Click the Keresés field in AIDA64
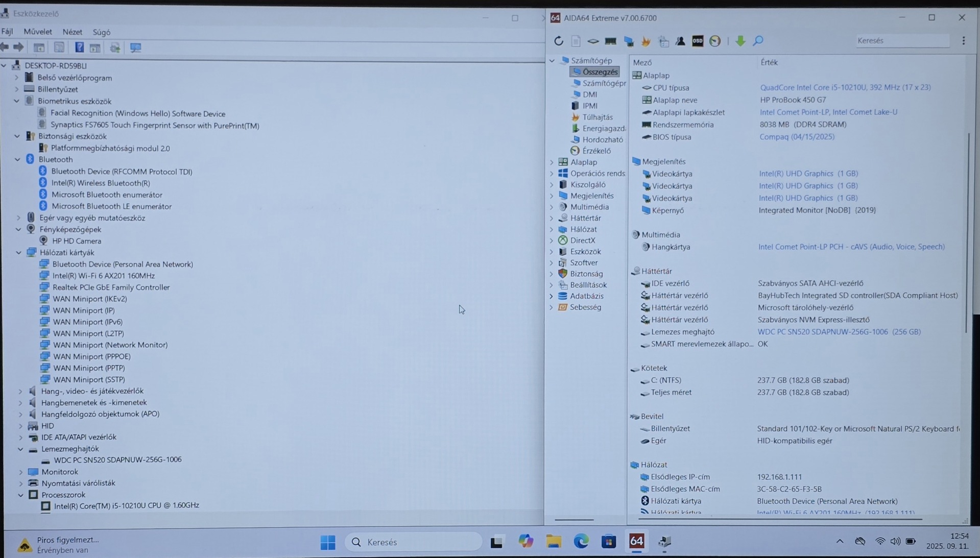The image size is (980, 558). [902, 41]
